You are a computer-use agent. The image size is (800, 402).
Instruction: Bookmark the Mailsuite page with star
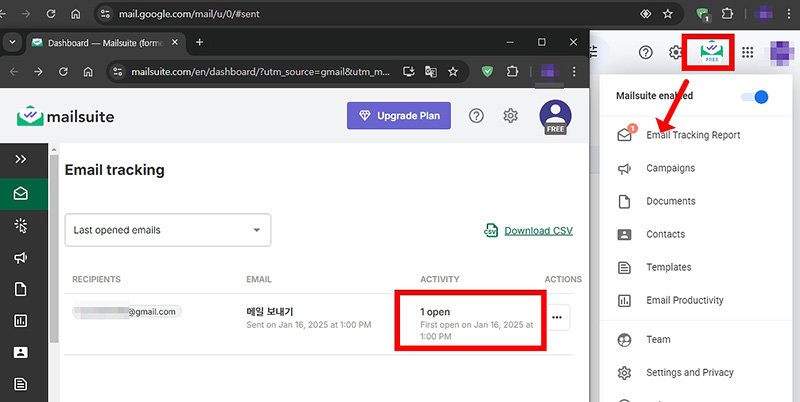[453, 71]
